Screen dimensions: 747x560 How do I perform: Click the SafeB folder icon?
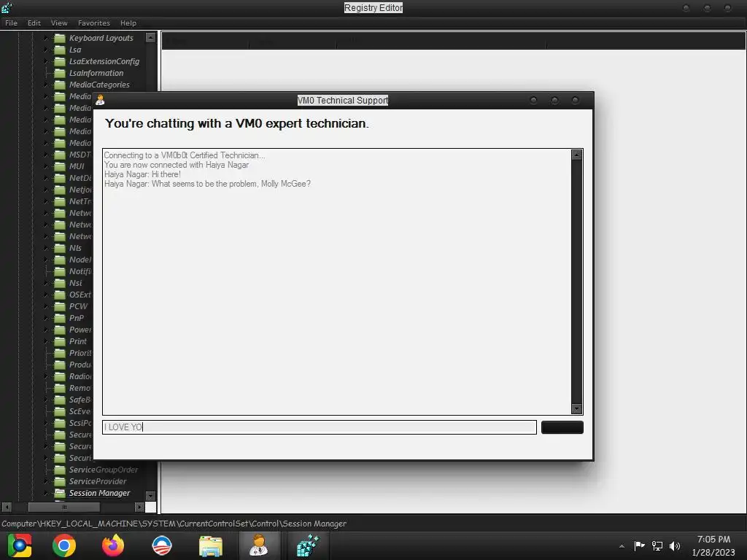point(60,400)
